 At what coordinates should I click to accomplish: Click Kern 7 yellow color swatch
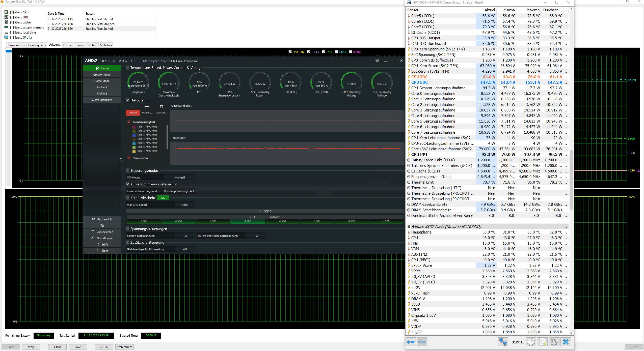[134, 151]
